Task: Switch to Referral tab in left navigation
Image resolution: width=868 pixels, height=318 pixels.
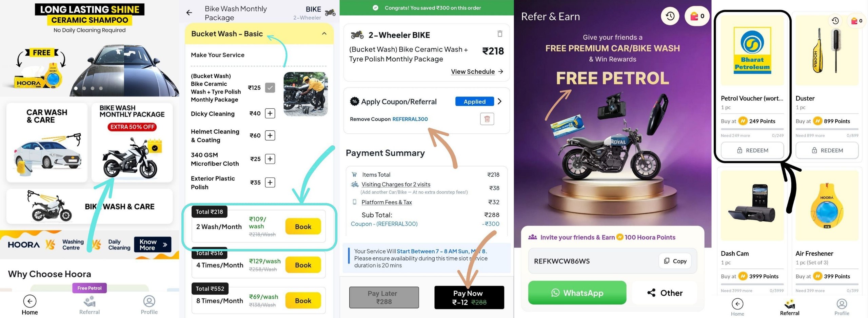Action: 90,305
